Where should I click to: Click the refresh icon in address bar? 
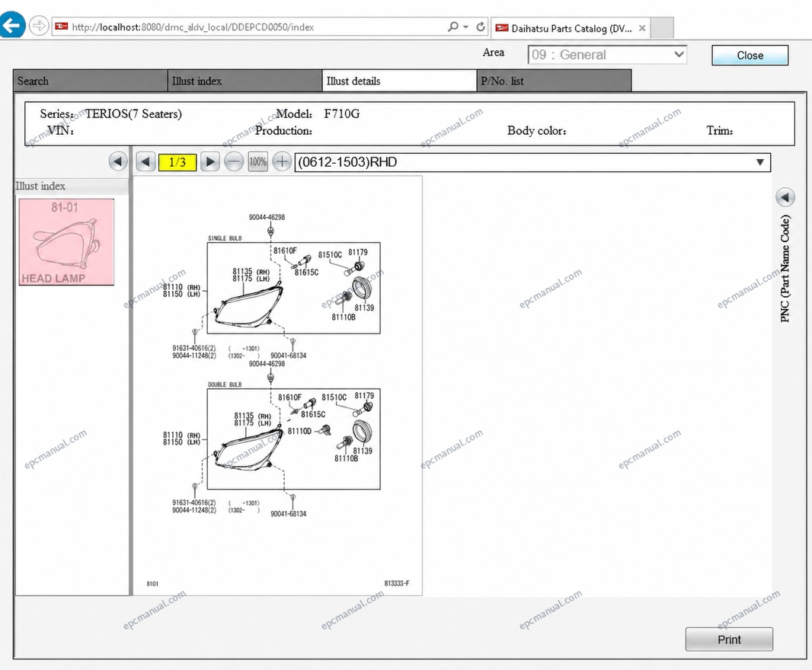[x=481, y=27]
